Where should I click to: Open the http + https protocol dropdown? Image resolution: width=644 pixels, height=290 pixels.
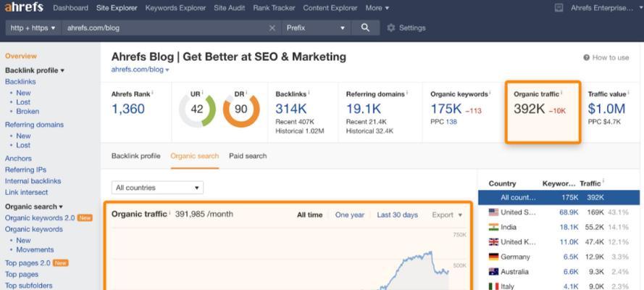(33, 28)
